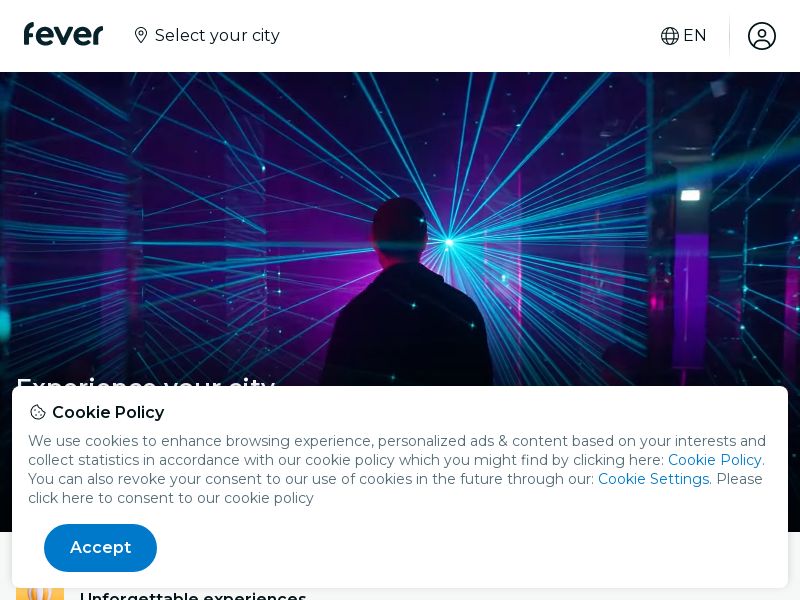Click the location pin icon
Screen dimensions: 800x600
click(x=141, y=36)
